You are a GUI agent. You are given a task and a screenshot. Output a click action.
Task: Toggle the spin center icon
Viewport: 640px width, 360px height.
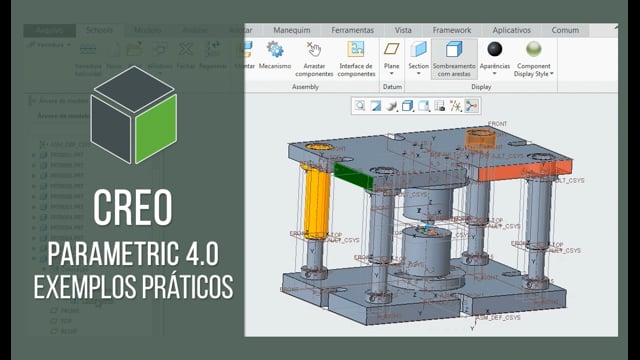[471, 106]
